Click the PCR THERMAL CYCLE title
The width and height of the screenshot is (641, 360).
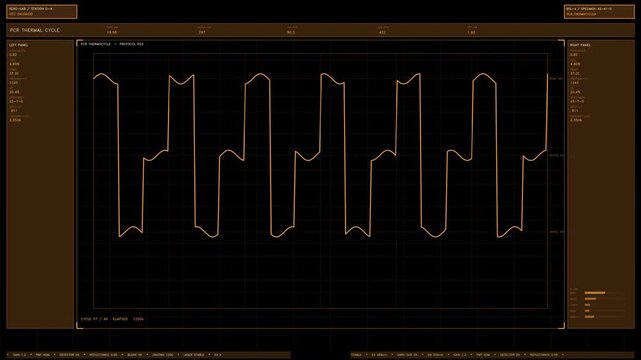35,30
